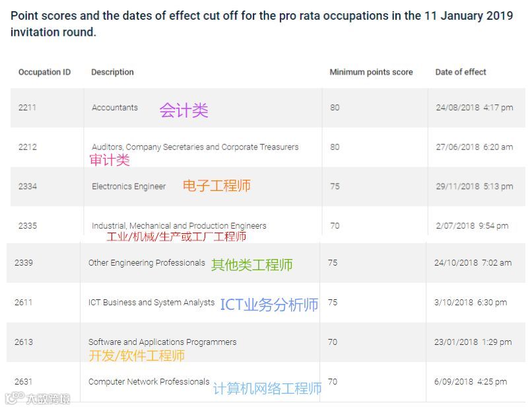Click Software and Applications Programmers entry
This screenshot has height=409, width=532.
162,342
